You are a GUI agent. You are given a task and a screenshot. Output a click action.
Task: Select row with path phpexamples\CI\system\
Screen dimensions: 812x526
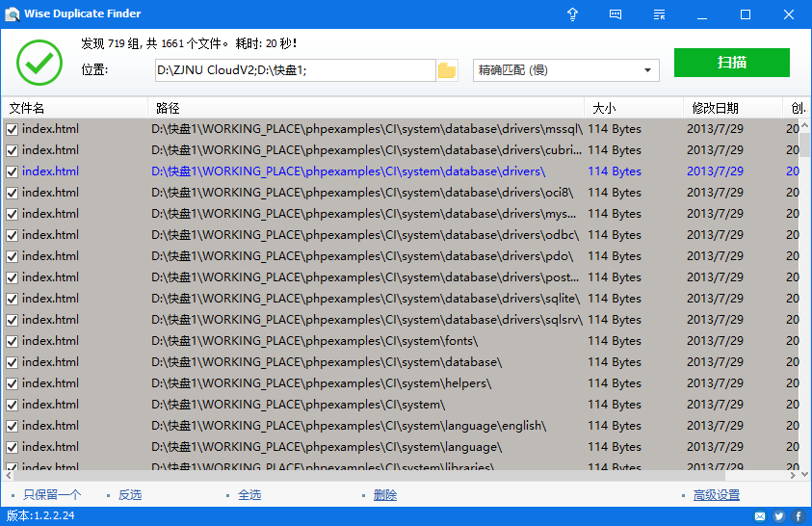[x=402, y=405]
